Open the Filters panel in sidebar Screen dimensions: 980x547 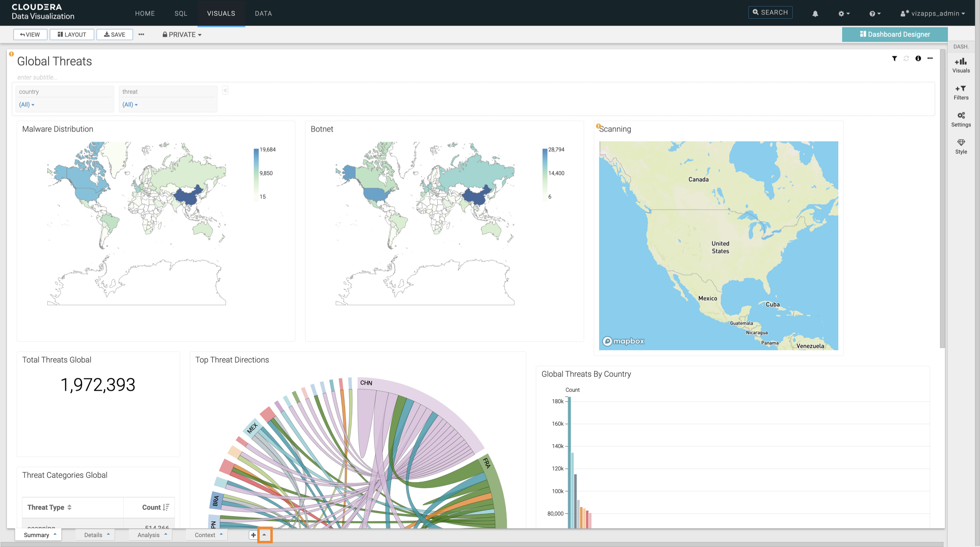961,92
